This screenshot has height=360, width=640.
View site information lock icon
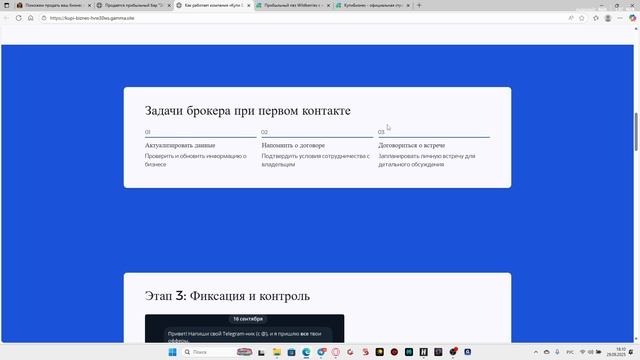[x=44, y=18]
